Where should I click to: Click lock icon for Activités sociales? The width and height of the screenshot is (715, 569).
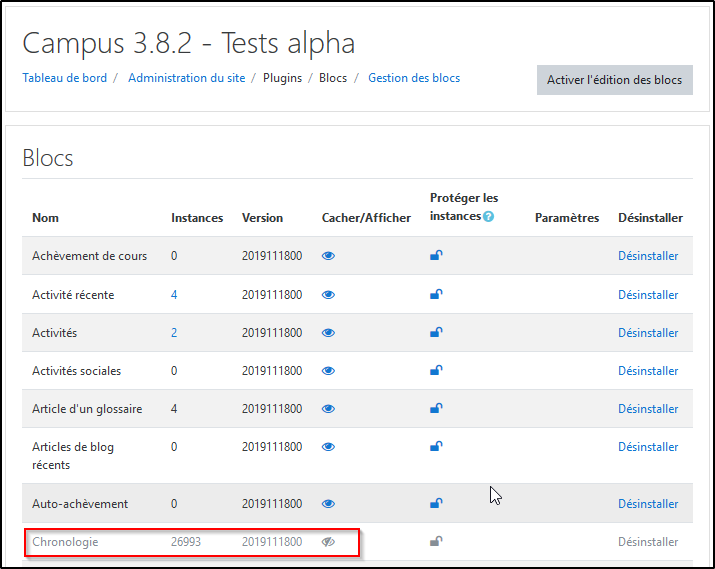436,370
